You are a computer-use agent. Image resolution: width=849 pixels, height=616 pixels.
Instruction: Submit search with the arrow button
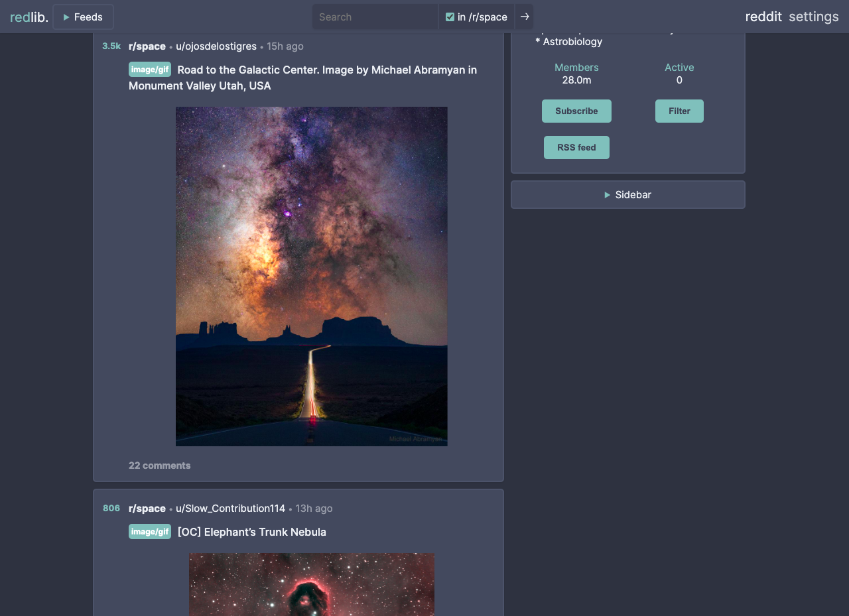(525, 17)
